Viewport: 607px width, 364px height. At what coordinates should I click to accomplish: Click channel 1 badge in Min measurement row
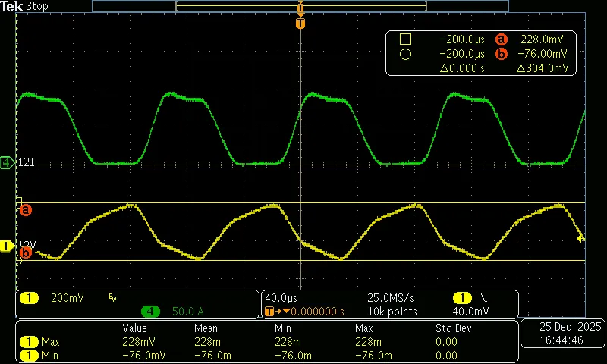pos(29,355)
